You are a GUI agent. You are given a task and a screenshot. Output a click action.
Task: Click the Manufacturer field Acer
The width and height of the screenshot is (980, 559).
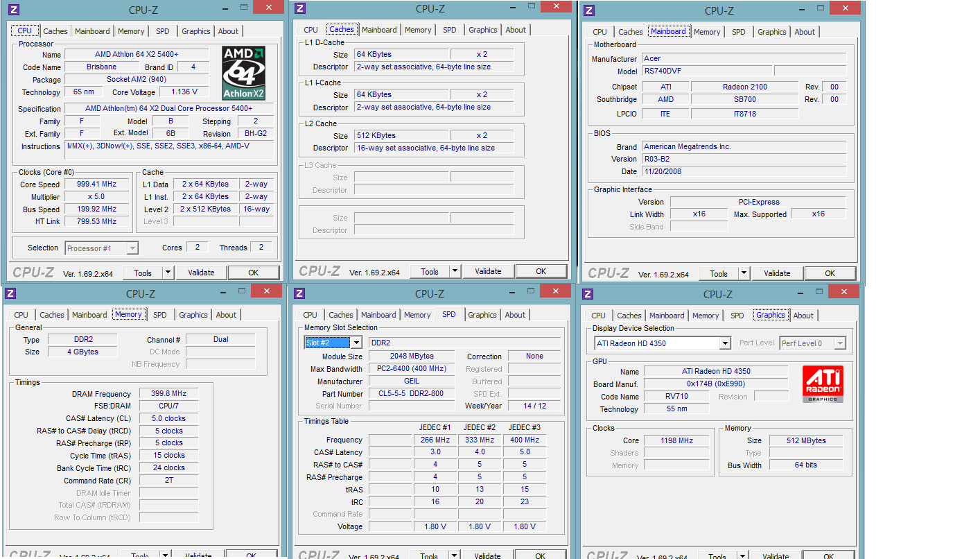tap(744, 58)
